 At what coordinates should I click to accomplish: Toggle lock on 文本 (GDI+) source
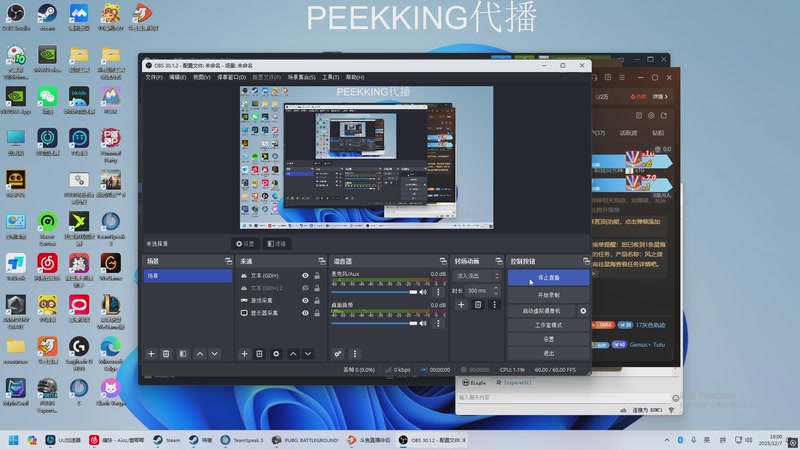pyautogui.click(x=317, y=276)
